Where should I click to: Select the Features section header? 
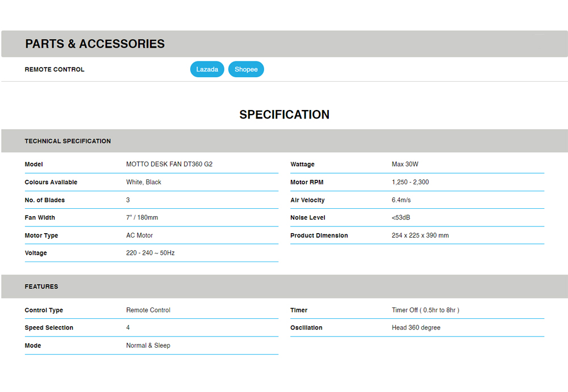coord(41,286)
